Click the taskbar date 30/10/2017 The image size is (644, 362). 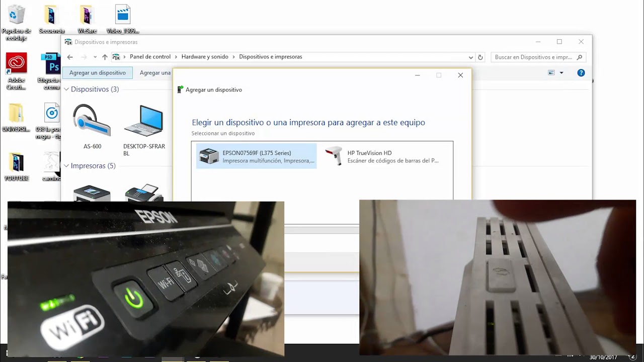pyautogui.click(x=604, y=357)
